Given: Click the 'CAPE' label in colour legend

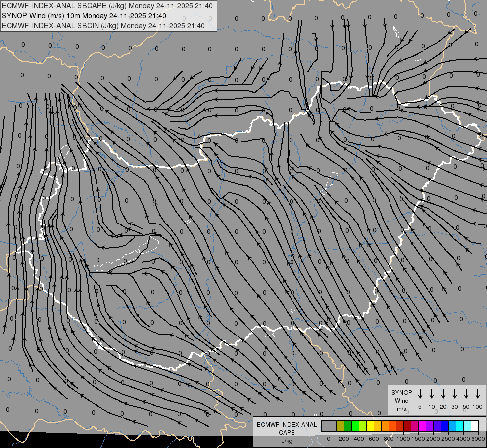Looking at the screenshot, I should coord(287,433).
